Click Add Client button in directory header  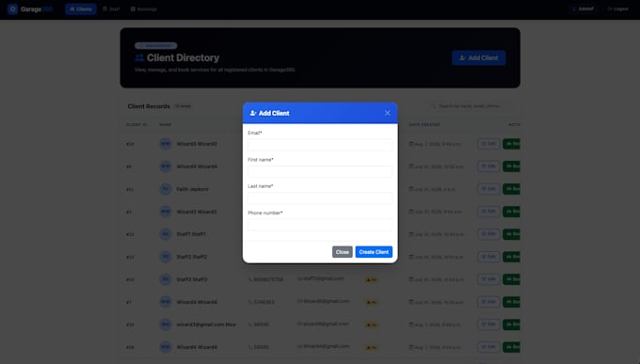pos(478,58)
